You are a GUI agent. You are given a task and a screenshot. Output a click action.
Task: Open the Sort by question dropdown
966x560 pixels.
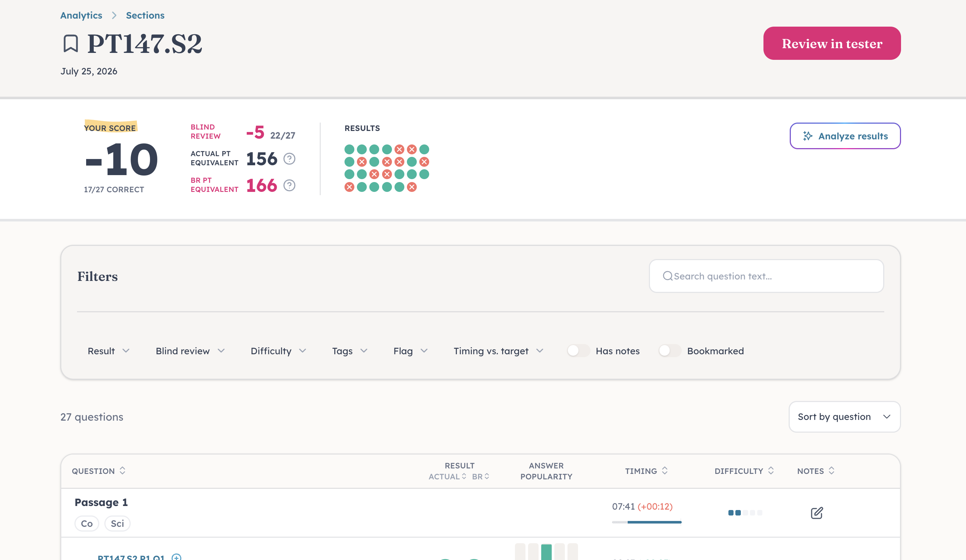[x=844, y=417]
